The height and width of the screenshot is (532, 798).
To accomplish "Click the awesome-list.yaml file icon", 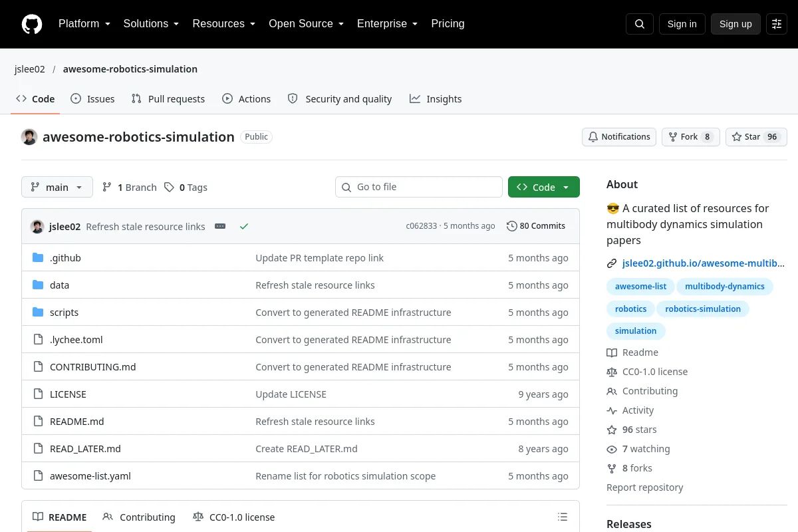I will tap(38, 475).
